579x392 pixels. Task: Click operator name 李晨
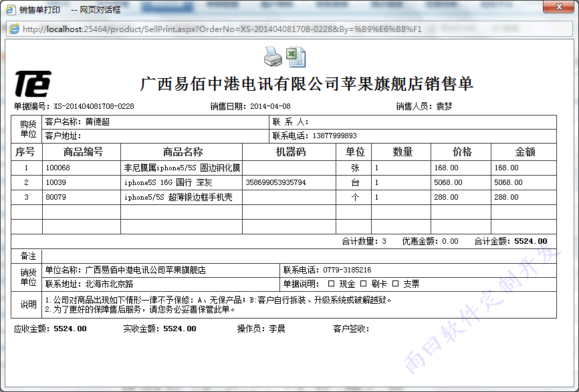click(277, 329)
